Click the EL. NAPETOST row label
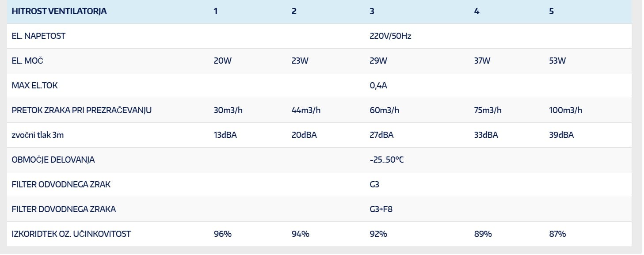 click(38, 36)
